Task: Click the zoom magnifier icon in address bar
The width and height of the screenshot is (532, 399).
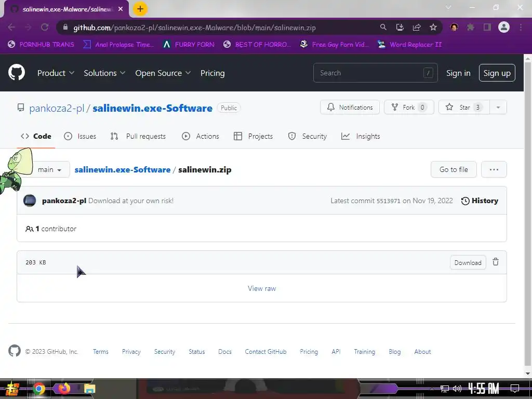Action: point(383,27)
